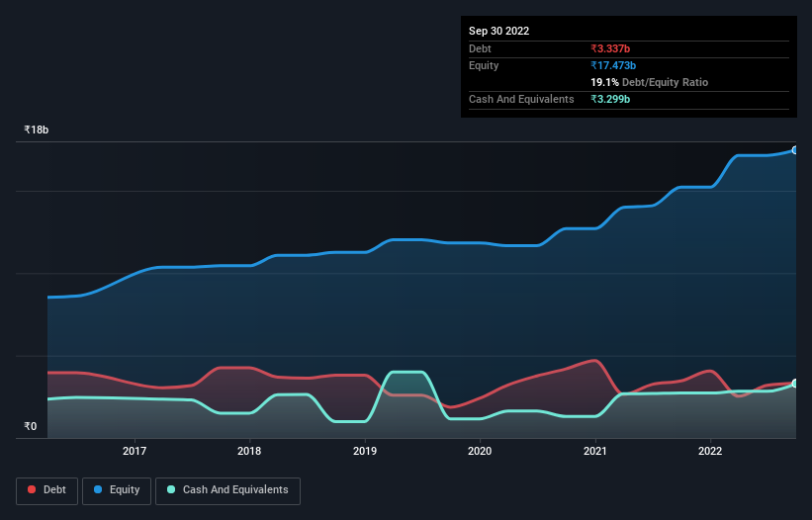Image resolution: width=812 pixels, height=520 pixels.
Task: Click the 2021 axis label
Action: point(595,451)
